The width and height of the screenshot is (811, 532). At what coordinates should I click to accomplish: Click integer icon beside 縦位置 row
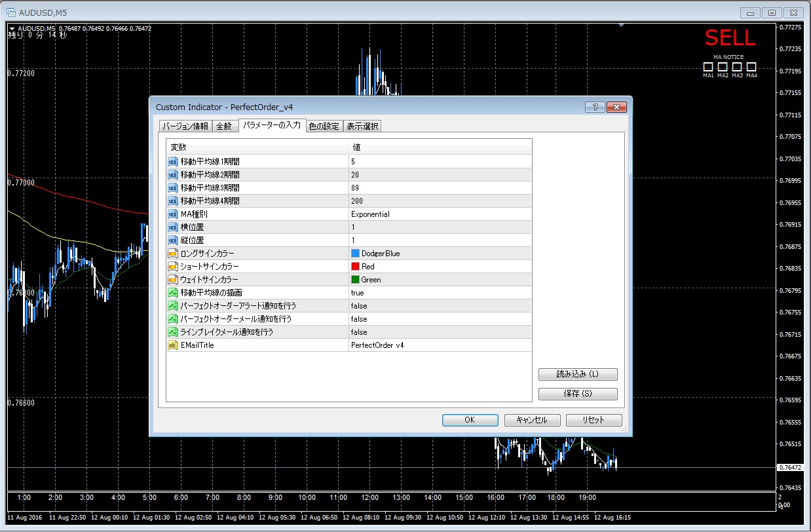(173, 240)
